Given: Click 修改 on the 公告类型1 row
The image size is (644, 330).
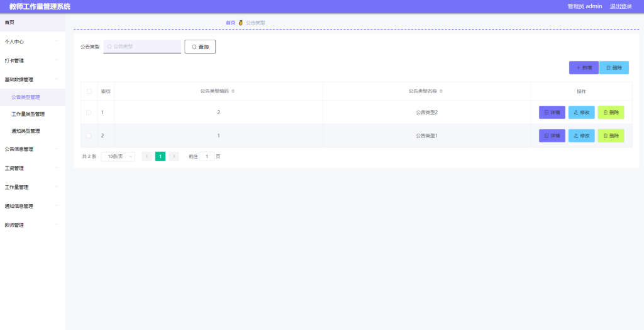Looking at the screenshot, I should click(x=581, y=136).
